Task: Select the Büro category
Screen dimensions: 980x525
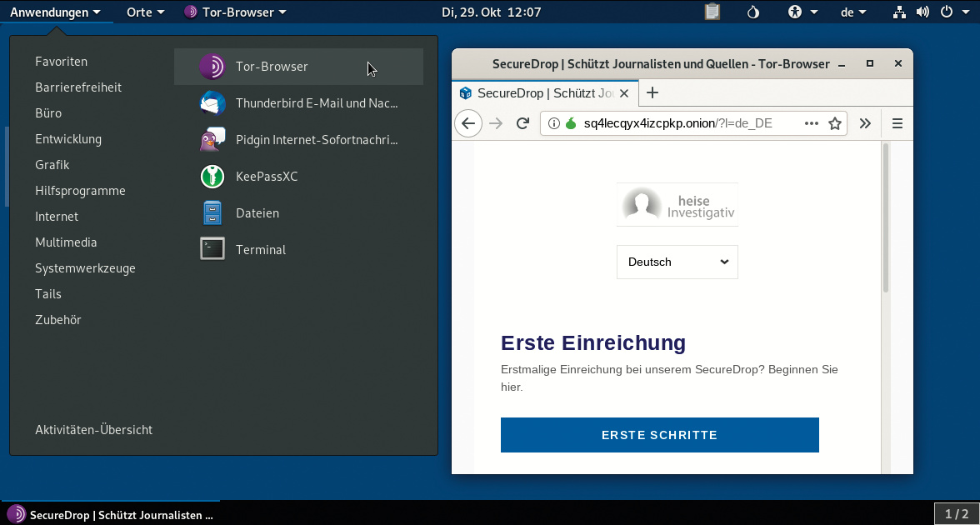Action: [x=48, y=113]
